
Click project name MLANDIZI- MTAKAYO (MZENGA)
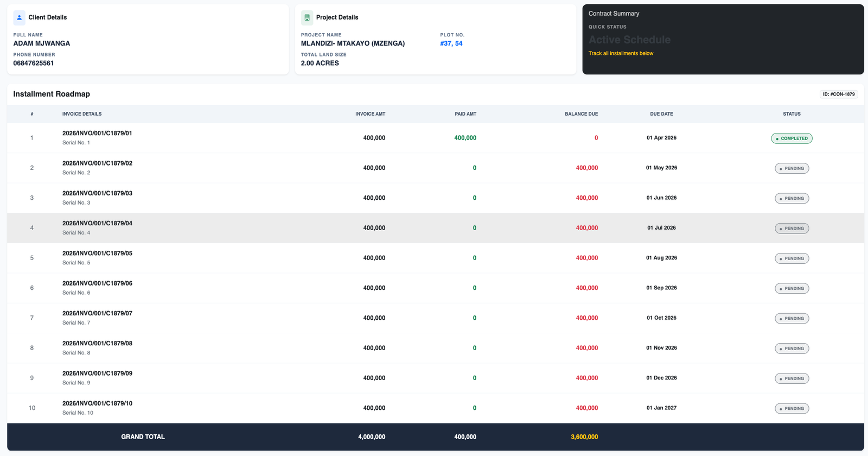coord(353,43)
